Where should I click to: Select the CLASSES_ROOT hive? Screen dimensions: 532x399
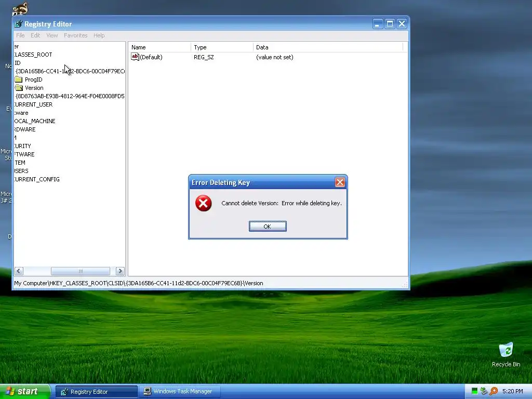coord(33,55)
